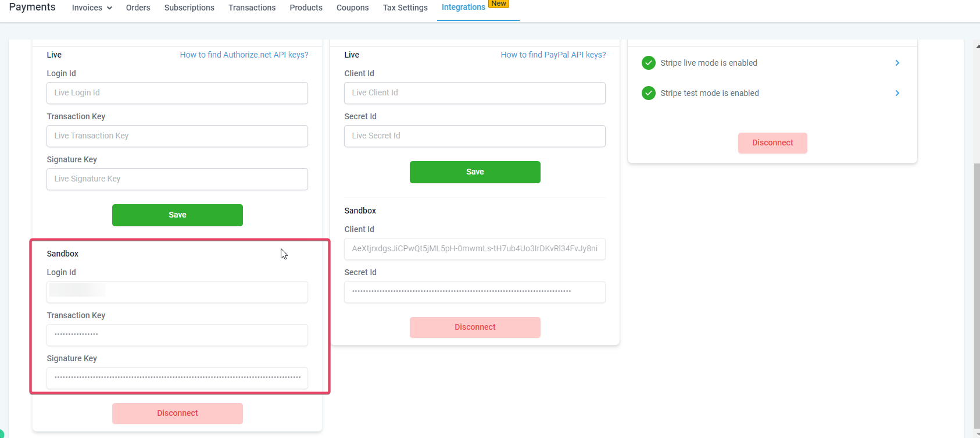Open the Tax Settings tab
This screenshot has height=438, width=980.
click(x=405, y=8)
